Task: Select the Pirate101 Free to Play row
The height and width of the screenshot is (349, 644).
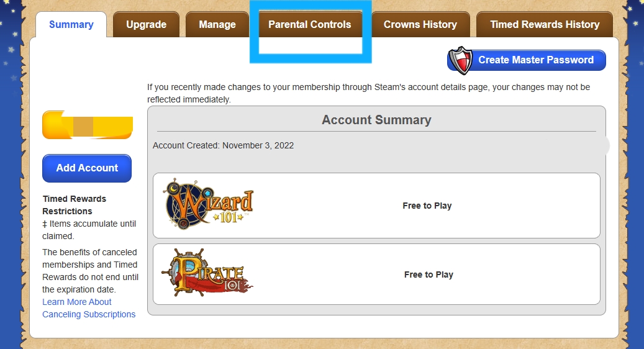Action: point(376,274)
